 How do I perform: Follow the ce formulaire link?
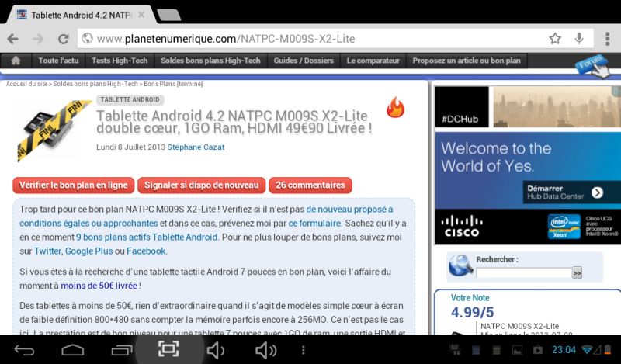coord(315,223)
